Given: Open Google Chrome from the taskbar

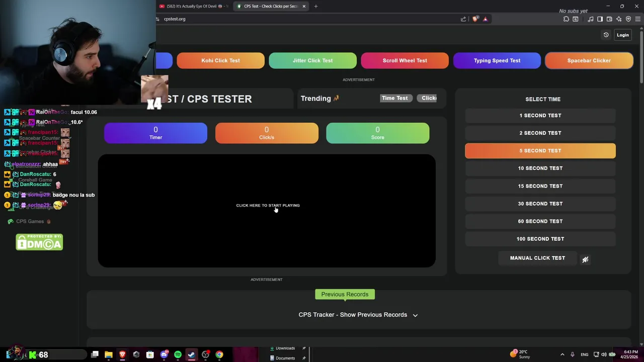Looking at the screenshot, I should (x=219, y=355).
